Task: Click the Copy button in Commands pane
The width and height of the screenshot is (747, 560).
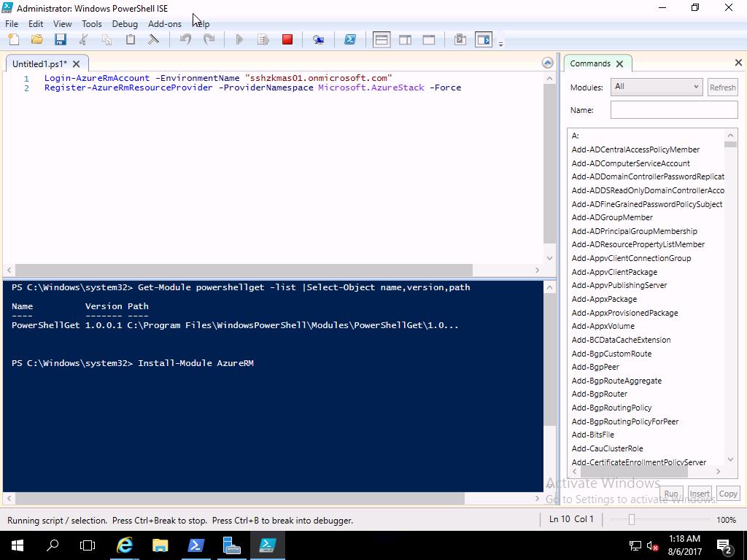Action: 728,494
